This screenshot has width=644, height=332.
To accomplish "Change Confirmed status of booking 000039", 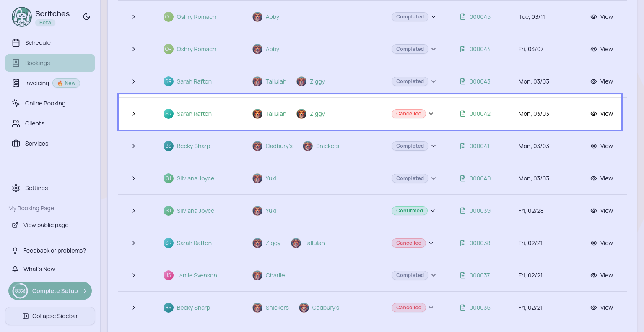I will (433, 211).
